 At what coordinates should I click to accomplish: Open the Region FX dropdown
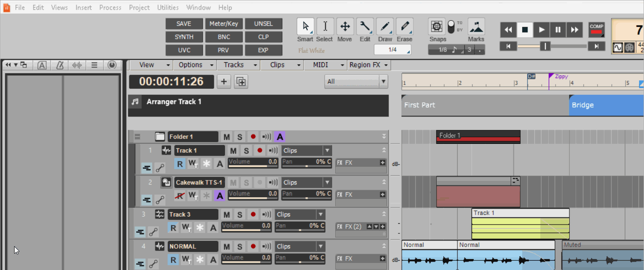point(369,65)
